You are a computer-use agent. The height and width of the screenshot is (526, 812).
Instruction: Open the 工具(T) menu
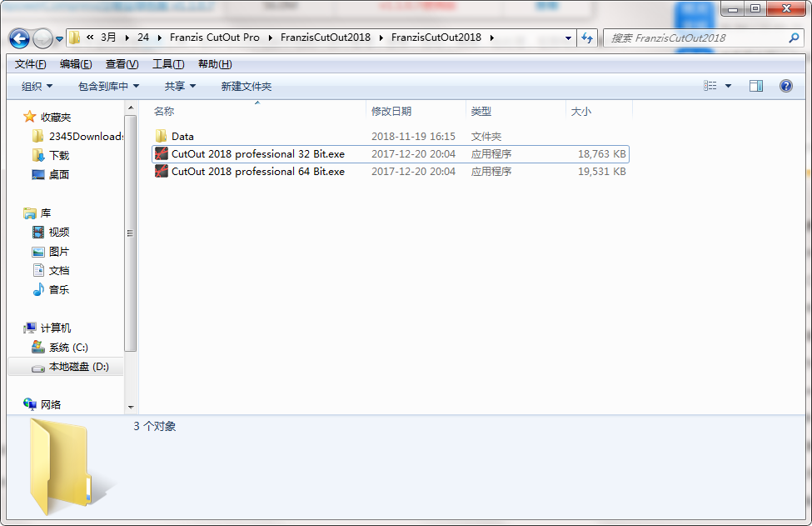pos(168,64)
